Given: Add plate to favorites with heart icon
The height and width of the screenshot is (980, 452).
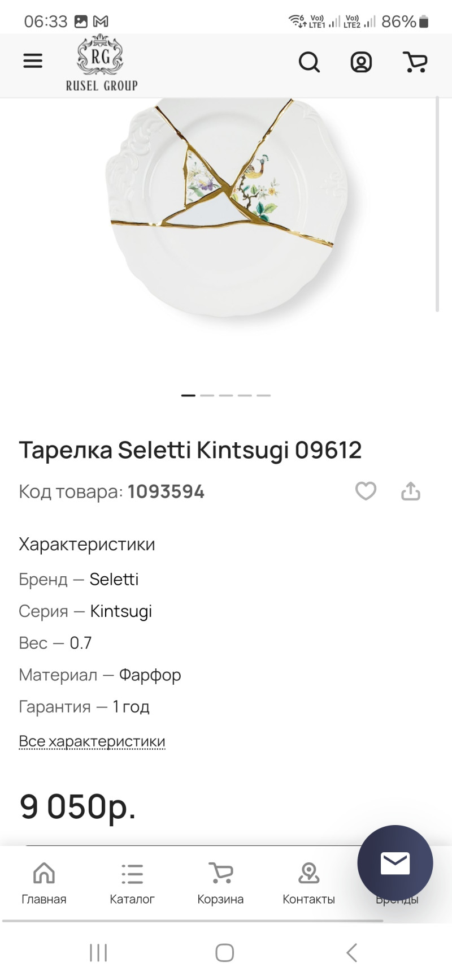Looking at the screenshot, I should click(366, 491).
